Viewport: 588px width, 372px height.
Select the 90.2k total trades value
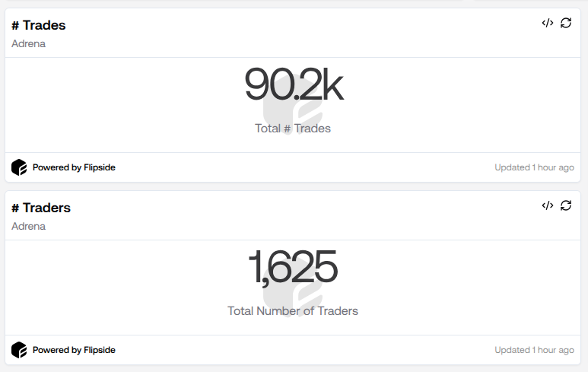[294, 84]
